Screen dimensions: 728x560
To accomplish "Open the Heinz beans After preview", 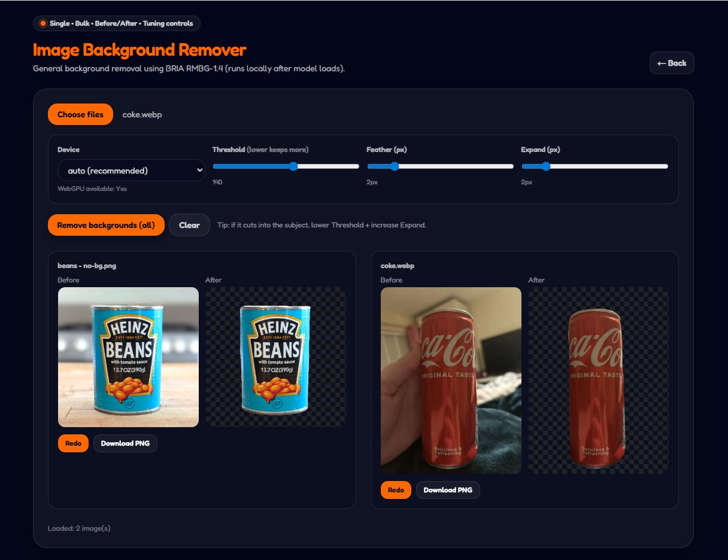I will tap(275, 357).
